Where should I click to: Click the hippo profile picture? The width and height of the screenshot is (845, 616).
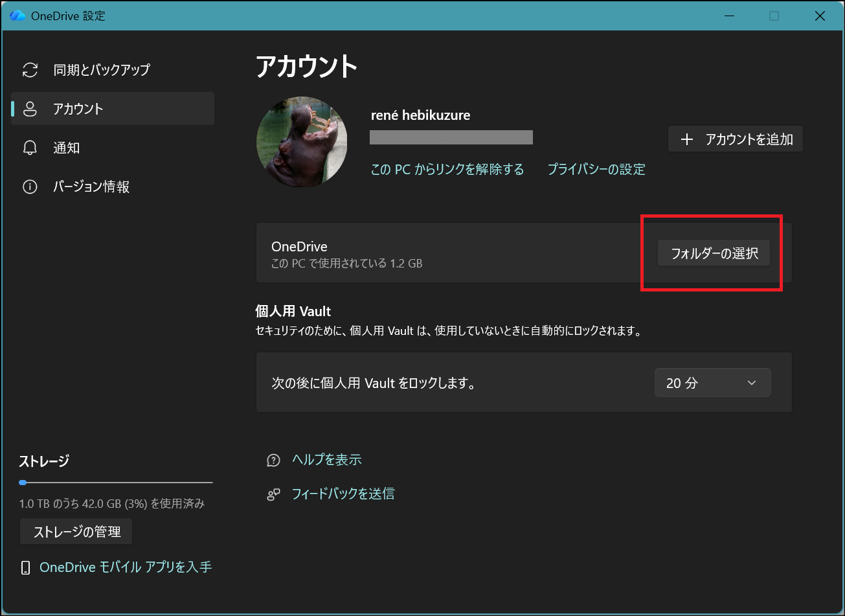pos(302,142)
